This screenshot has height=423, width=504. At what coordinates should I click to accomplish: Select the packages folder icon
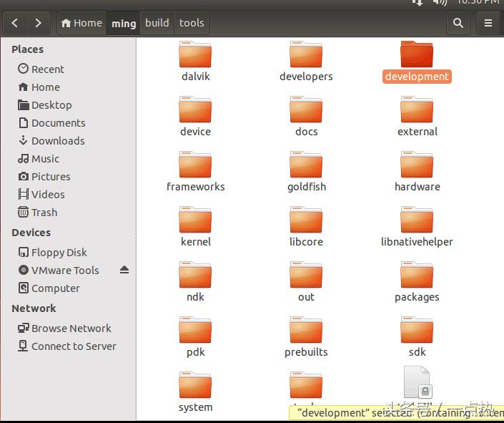(417, 275)
